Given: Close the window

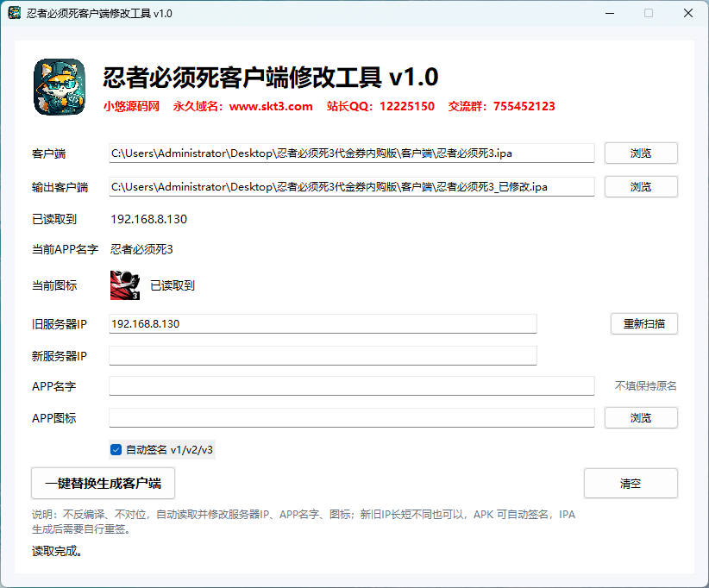Looking at the screenshot, I should pos(687,13).
